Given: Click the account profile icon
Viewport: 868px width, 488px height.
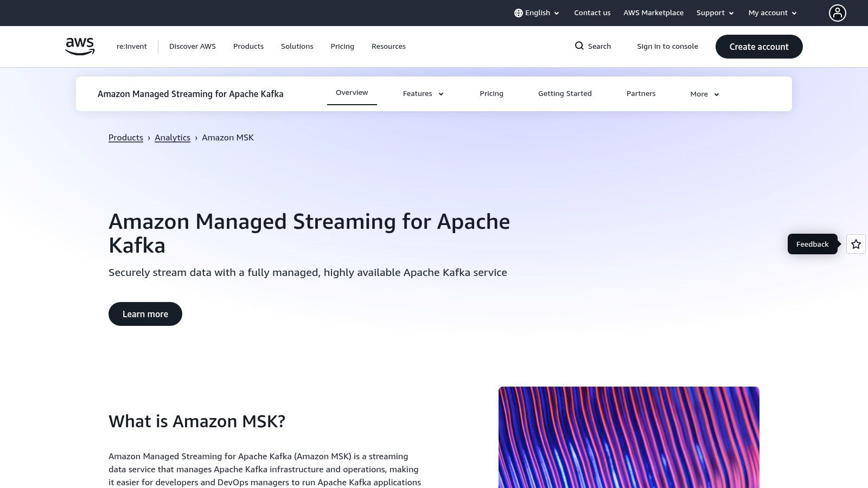Looking at the screenshot, I should pyautogui.click(x=838, y=12).
